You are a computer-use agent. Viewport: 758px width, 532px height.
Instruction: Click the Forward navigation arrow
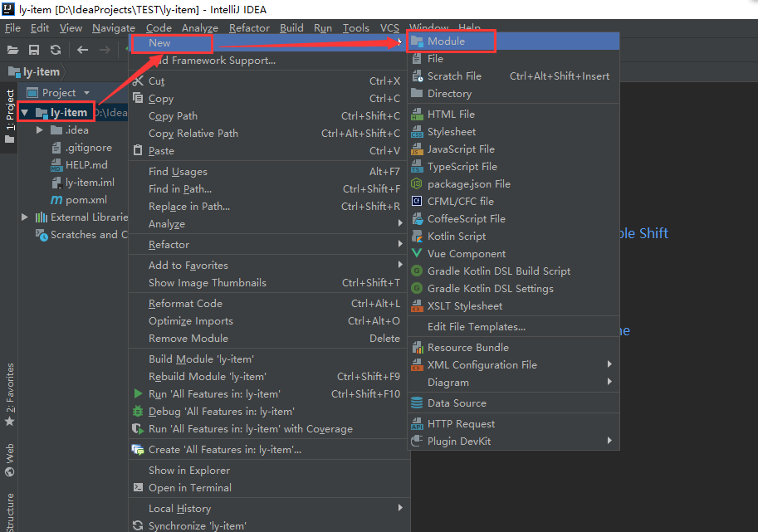[x=105, y=50]
